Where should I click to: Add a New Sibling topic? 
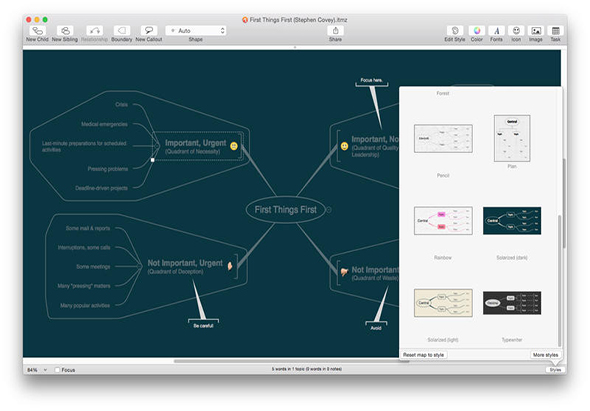65,31
